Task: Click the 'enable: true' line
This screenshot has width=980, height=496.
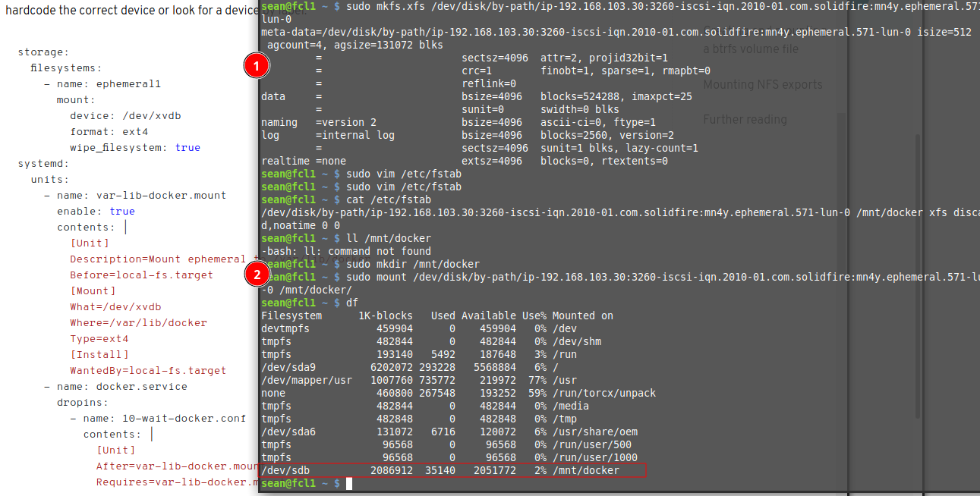Action: [x=96, y=212]
